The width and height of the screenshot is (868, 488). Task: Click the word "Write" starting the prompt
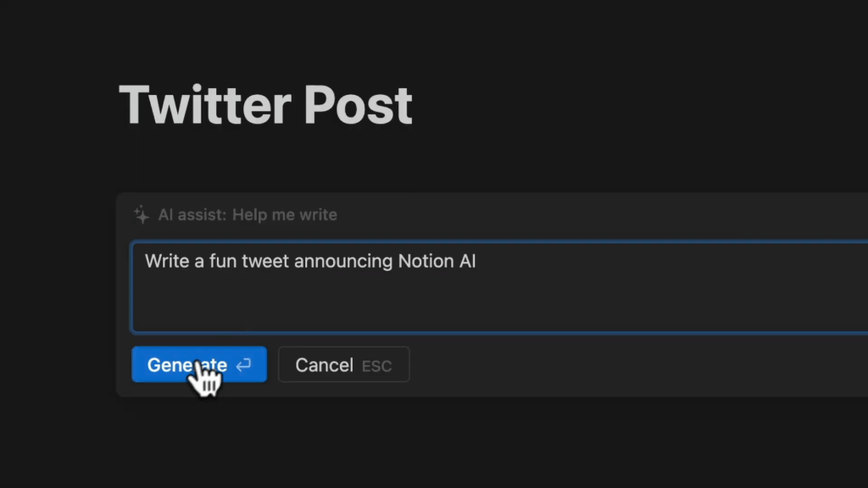click(x=166, y=261)
